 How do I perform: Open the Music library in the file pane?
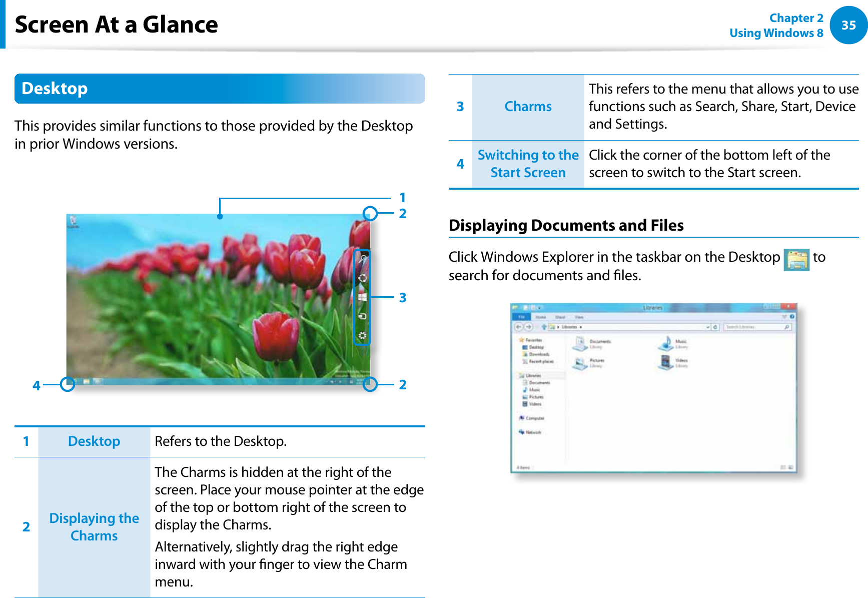[x=673, y=344]
